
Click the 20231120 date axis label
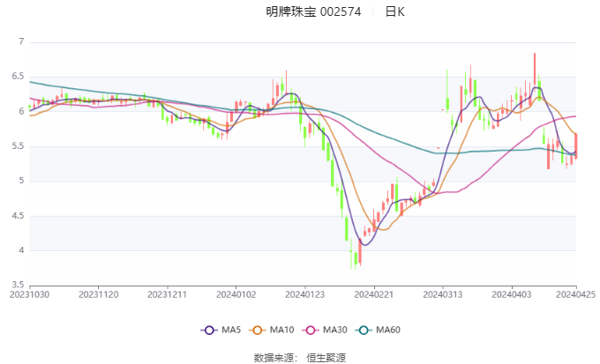pos(98,294)
